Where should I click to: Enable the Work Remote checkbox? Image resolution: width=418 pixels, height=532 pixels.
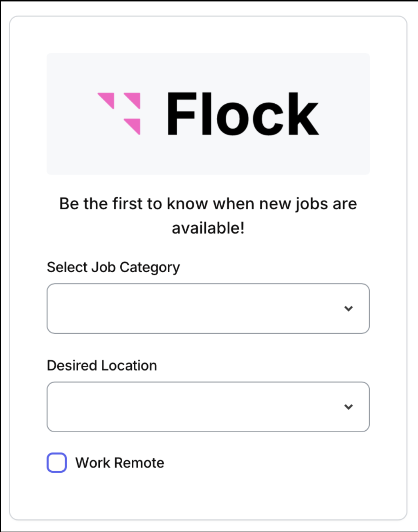tap(57, 463)
